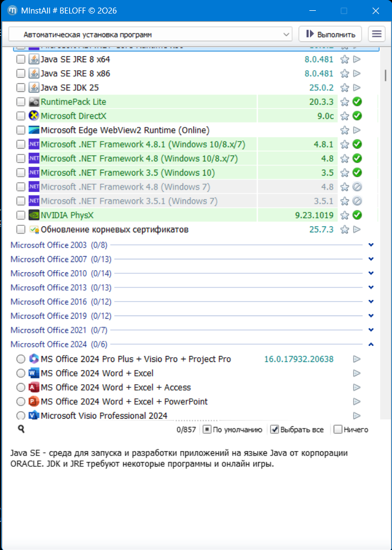This screenshot has width=392, height=550.
Task: Check the Java SE JRE 8 x64 checkbox
Action: (x=21, y=59)
